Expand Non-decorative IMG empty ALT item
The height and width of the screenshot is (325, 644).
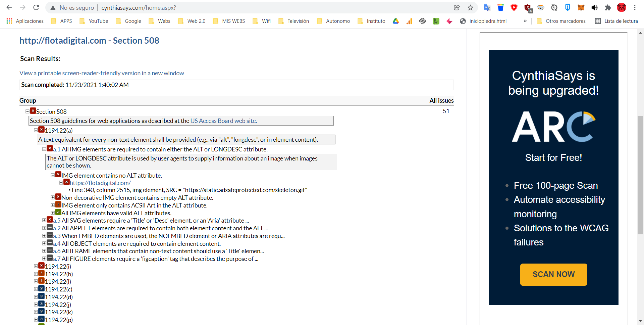click(53, 197)
